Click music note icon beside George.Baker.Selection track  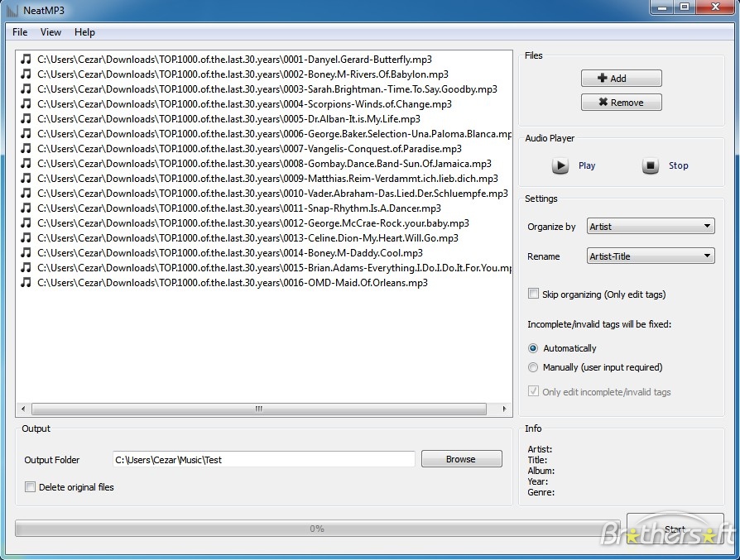[26, 133]
